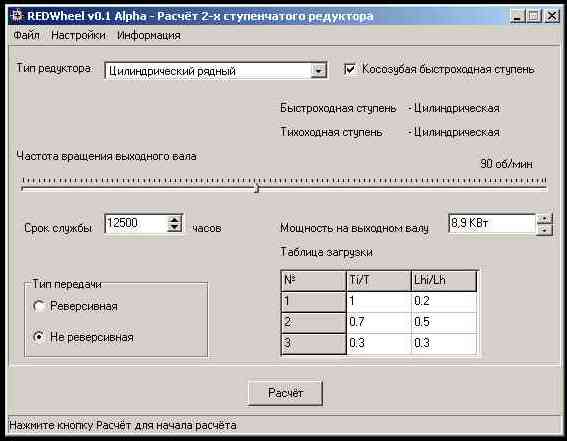Select the Реверсивная radio button

coord(38,306)
